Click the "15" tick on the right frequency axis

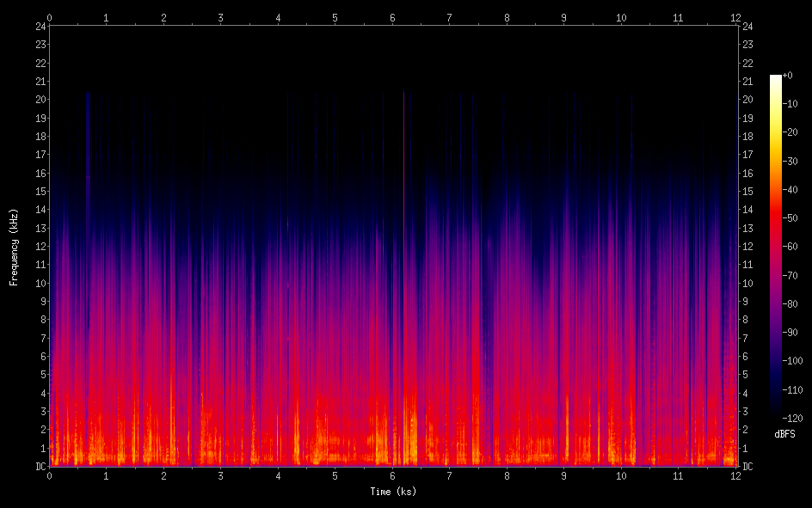[747, 192]
